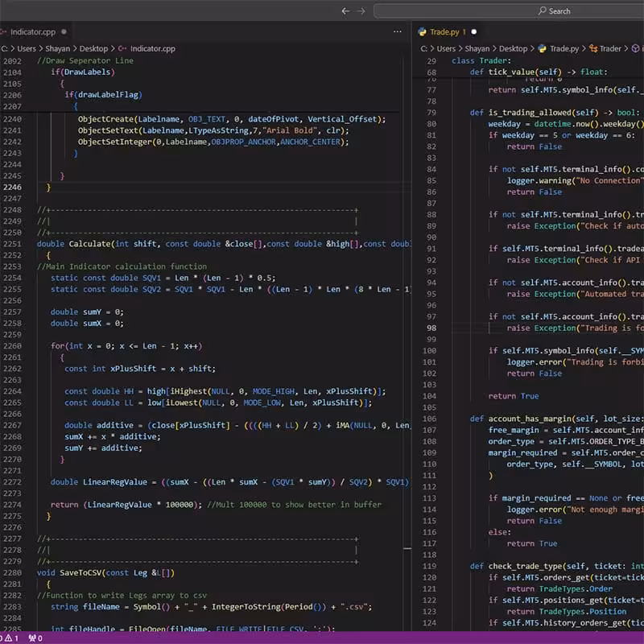Viewport: 644px width, 644px height.
Task: Click the forwarded ports status icon
Action: tap(35, 638)
